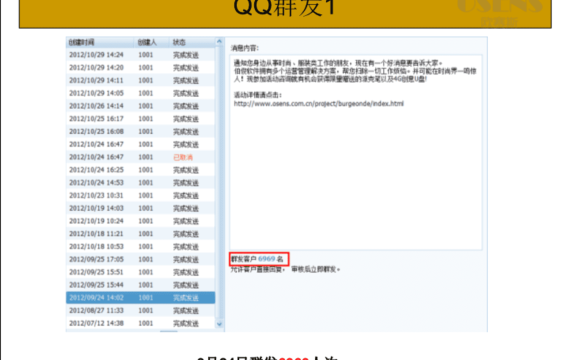Click the scroll up arrow of the list

(219, 42)
